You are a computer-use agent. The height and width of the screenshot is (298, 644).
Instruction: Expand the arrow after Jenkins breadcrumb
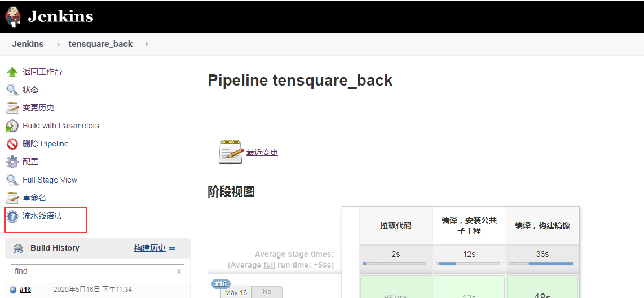tap(58, 44)
